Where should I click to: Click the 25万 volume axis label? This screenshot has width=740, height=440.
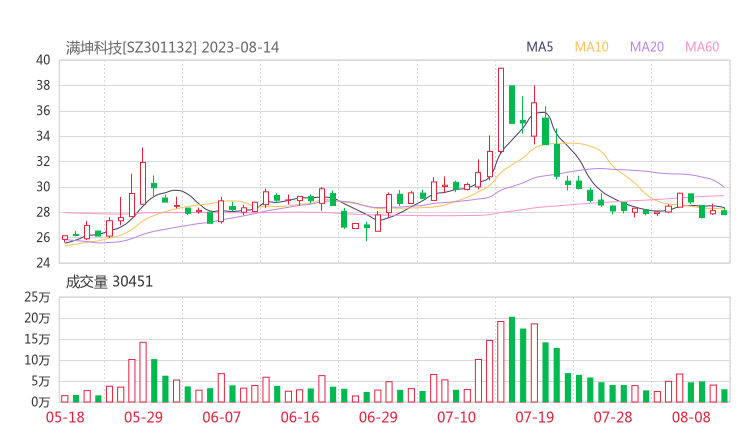coord(37,297)
